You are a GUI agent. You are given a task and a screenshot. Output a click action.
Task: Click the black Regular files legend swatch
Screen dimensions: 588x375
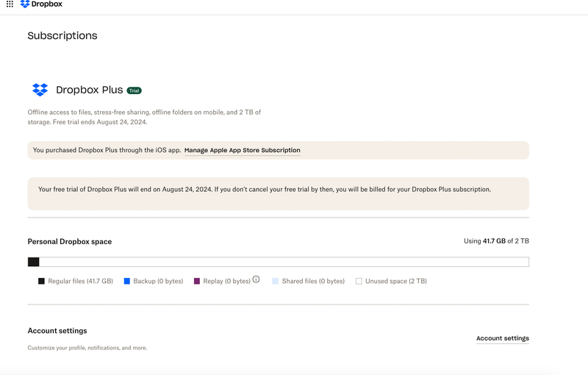[x=41, y=281]
